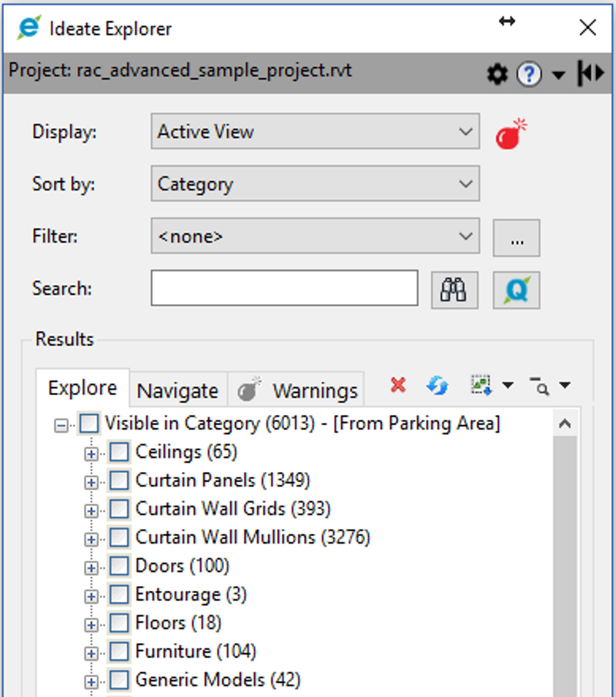
Task: Click the double-arrow resize icon in title bar
Action: click(507, 22)
